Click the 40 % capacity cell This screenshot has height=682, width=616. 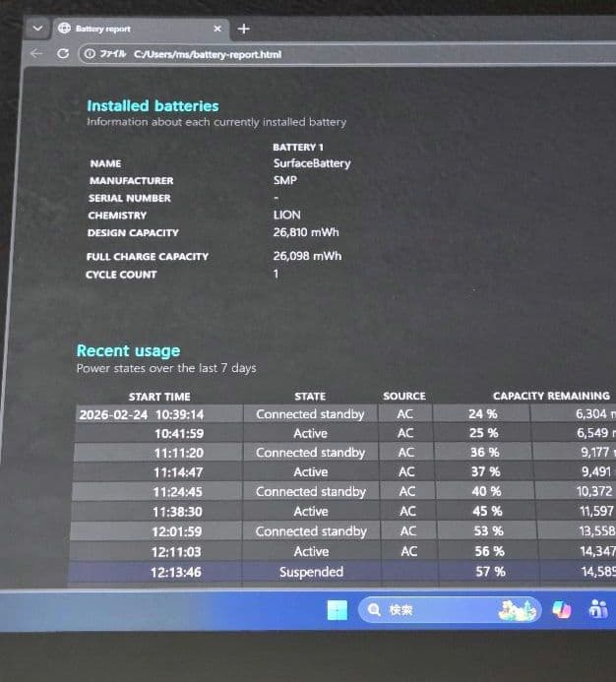click(x=486, y=491)
